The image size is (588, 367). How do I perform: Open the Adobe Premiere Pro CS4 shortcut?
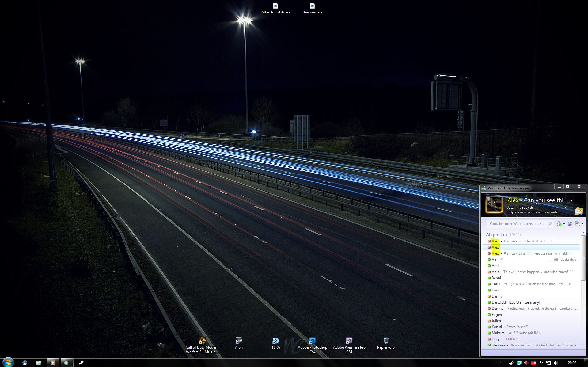coord(349,341)
